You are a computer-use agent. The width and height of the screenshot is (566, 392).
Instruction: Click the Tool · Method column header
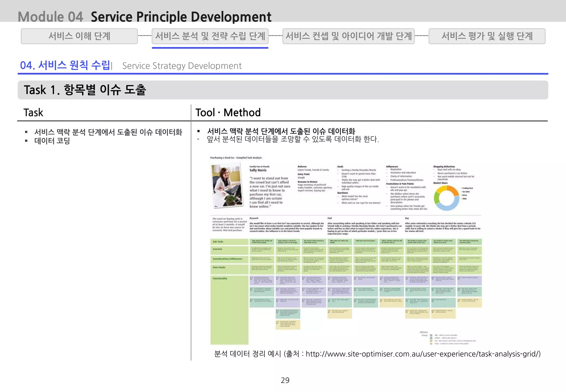point(228,113)
